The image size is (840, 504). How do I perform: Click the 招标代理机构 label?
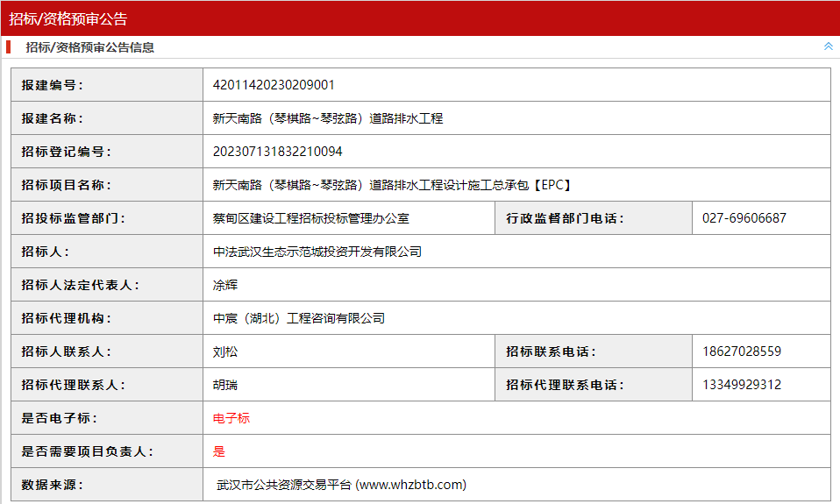click(66, 319)
